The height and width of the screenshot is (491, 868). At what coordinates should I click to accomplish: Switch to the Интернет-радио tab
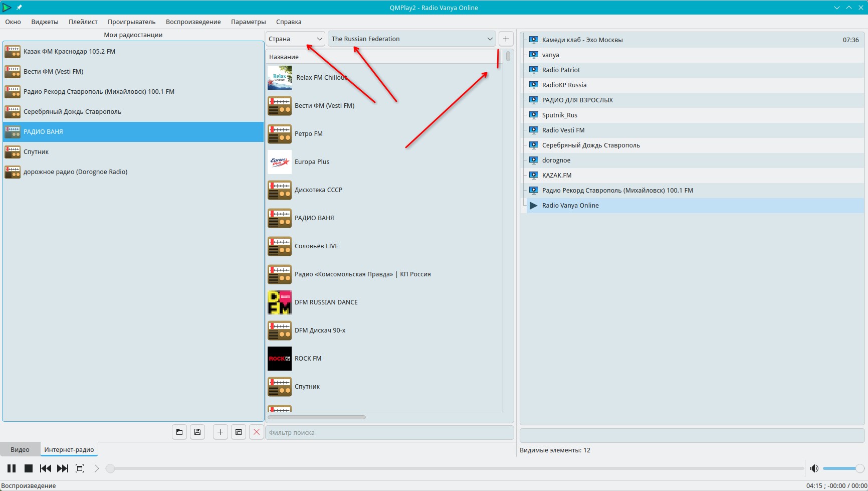click(69, 449)
